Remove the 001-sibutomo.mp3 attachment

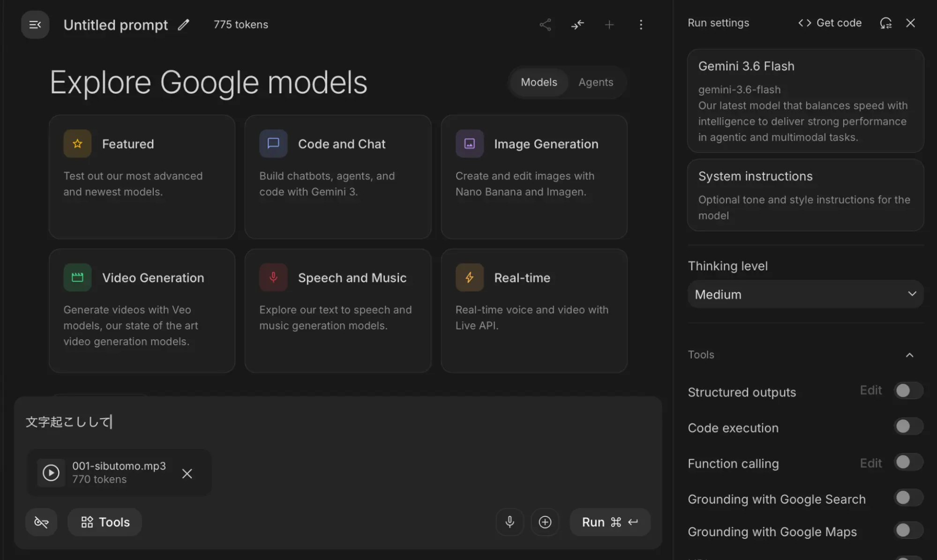(x=187, y=473)
